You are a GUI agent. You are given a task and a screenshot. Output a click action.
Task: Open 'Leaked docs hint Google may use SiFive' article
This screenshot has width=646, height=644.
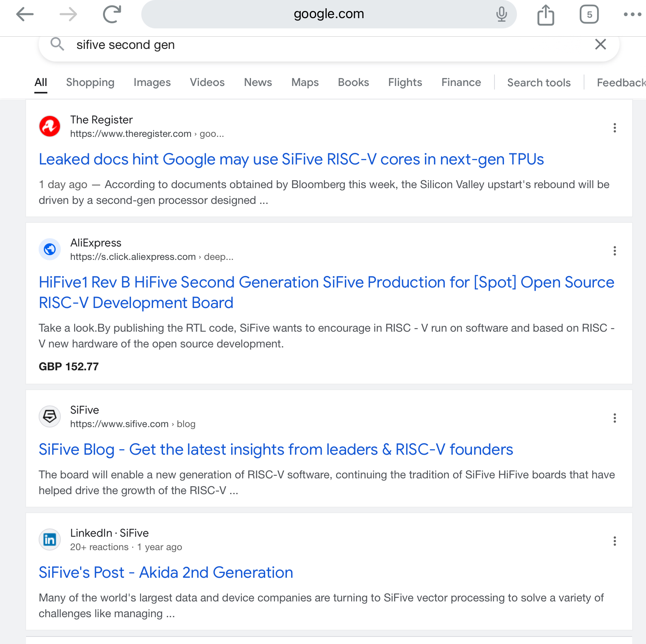pos(291,159)
